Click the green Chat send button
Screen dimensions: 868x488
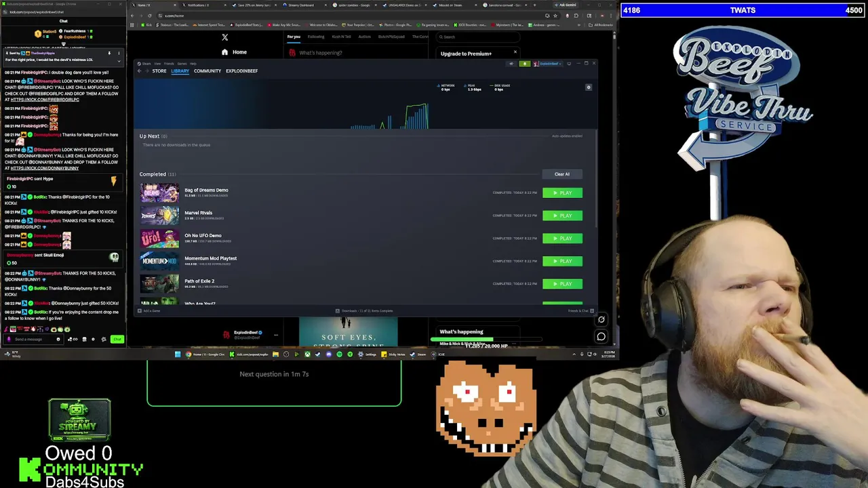[117, 340]
